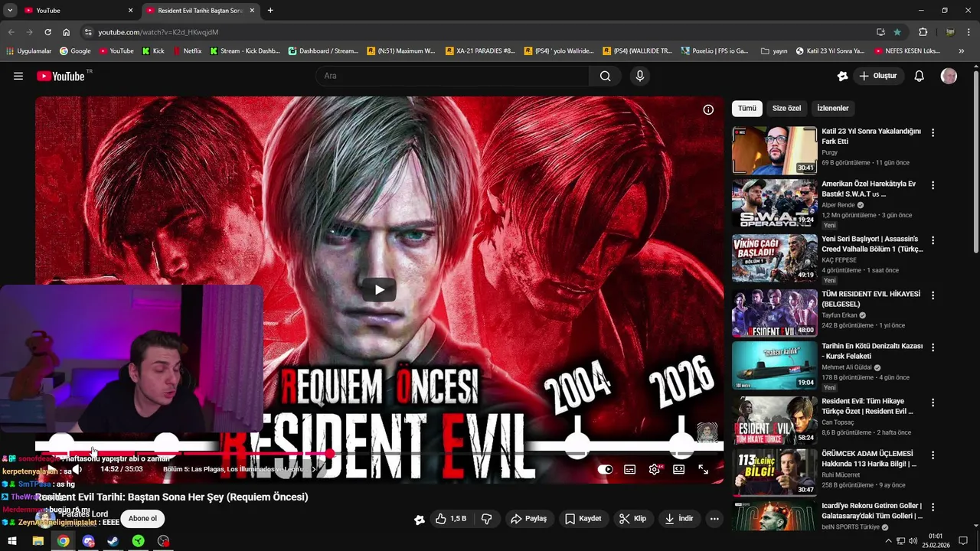Open the Google bookmark

point(74,51)
